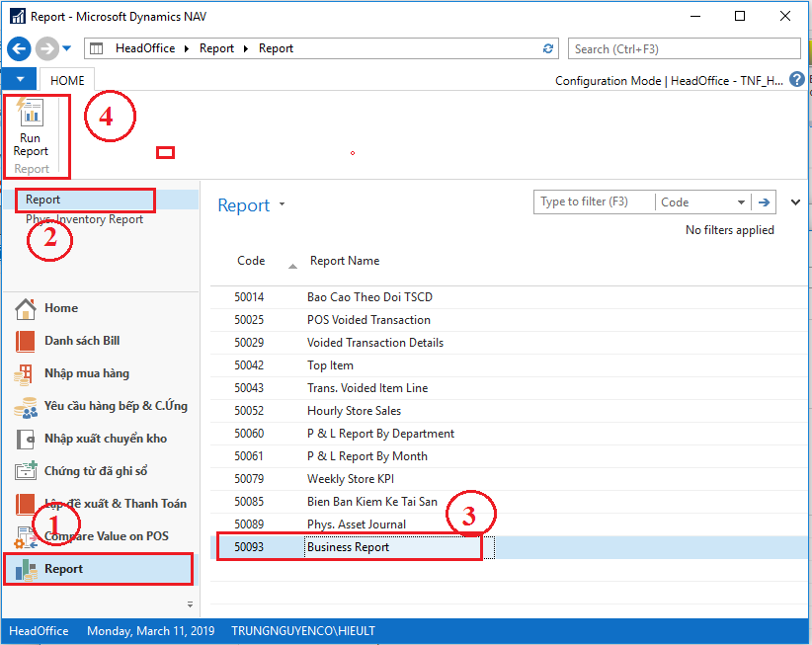Open the help question mark icon
Viewport: 812px width, 645px height.
(x=797, y=80)
